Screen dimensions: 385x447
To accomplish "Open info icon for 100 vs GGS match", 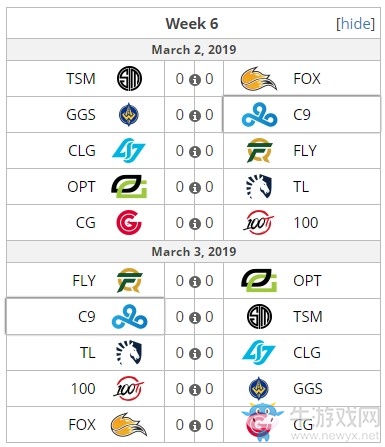I will [195, 390].
